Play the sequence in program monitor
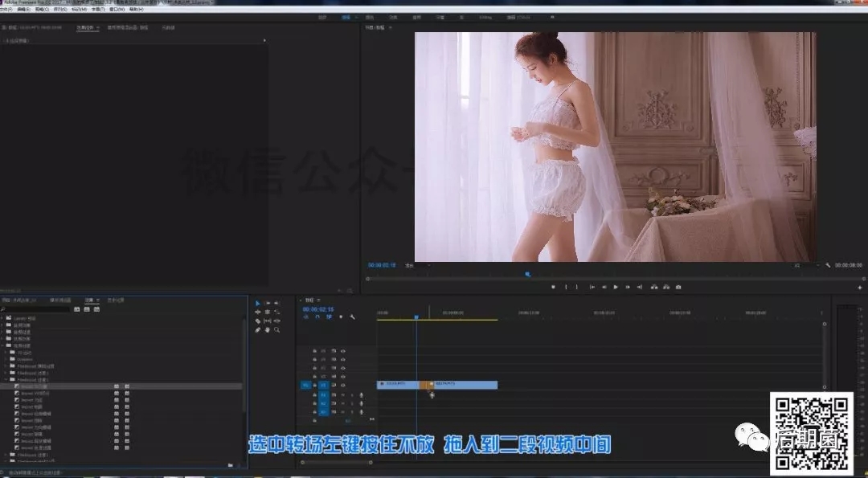This screenshot has width=868, height=478. tap(616, 287)
